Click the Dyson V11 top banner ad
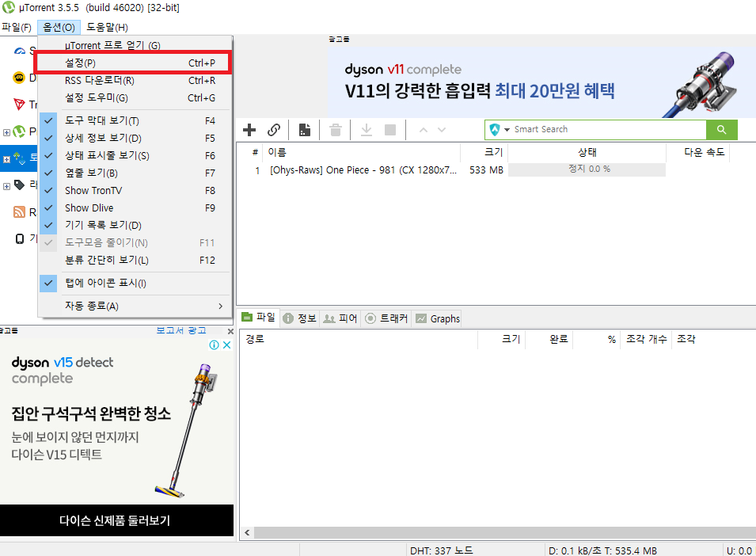The height and width of the screenshot is (556, 756). tap(541, 82)
